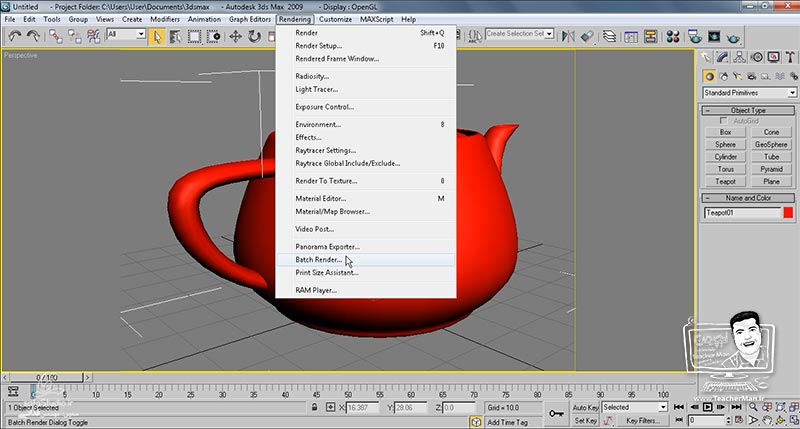Click the current frame number field
Image resolution: width=800 pixels, height=429 pixels.
706,420
